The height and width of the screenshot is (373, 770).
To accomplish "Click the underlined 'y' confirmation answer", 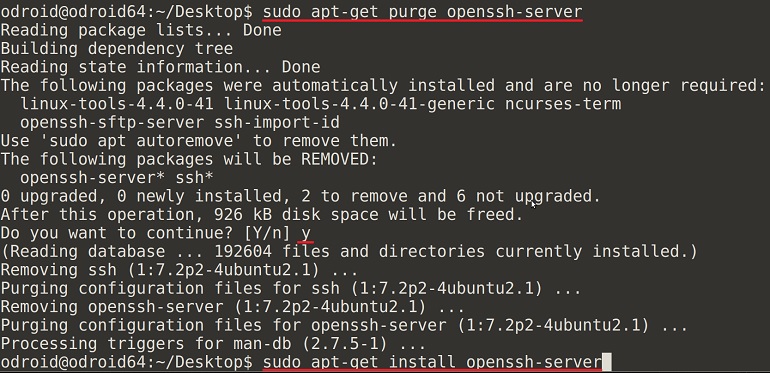I will click(x=306, y=233).
